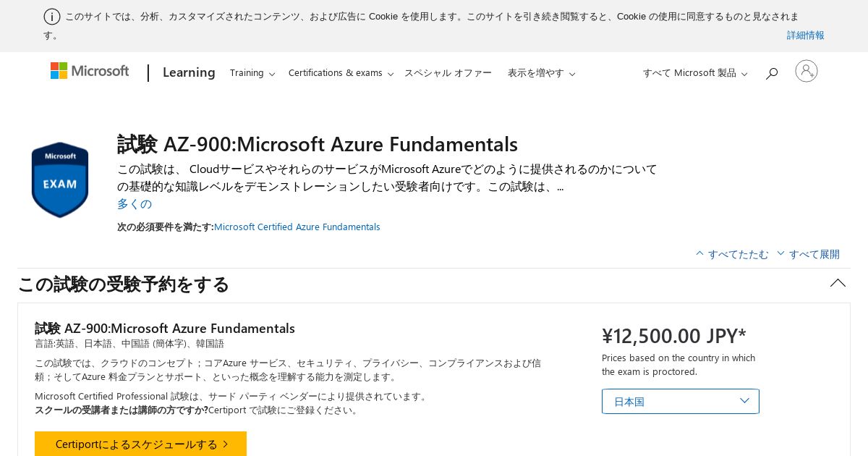The height and width of the screenshot is (456, 868).
Task: Click すべてたたむ to collapse all
Action: pyautogui.click(x=732, y=254)
